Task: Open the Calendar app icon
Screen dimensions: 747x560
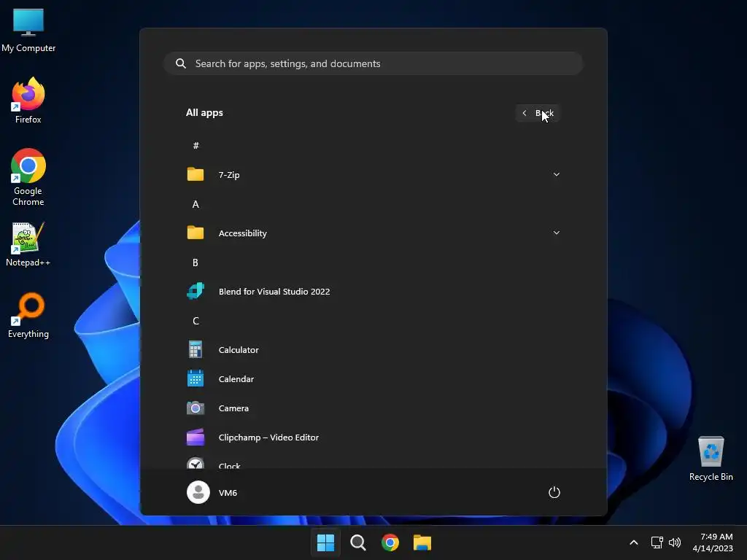Action: pos(196,378)
